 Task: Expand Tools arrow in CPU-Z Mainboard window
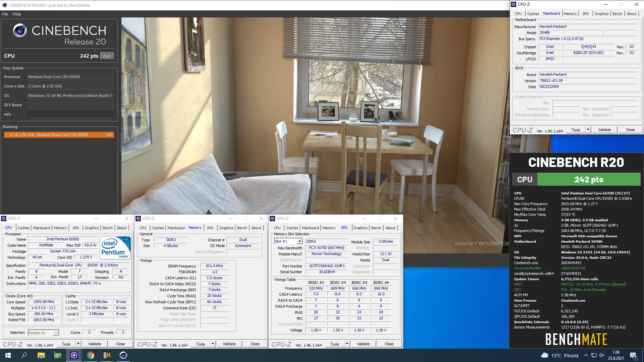click(x=588, y=130)
